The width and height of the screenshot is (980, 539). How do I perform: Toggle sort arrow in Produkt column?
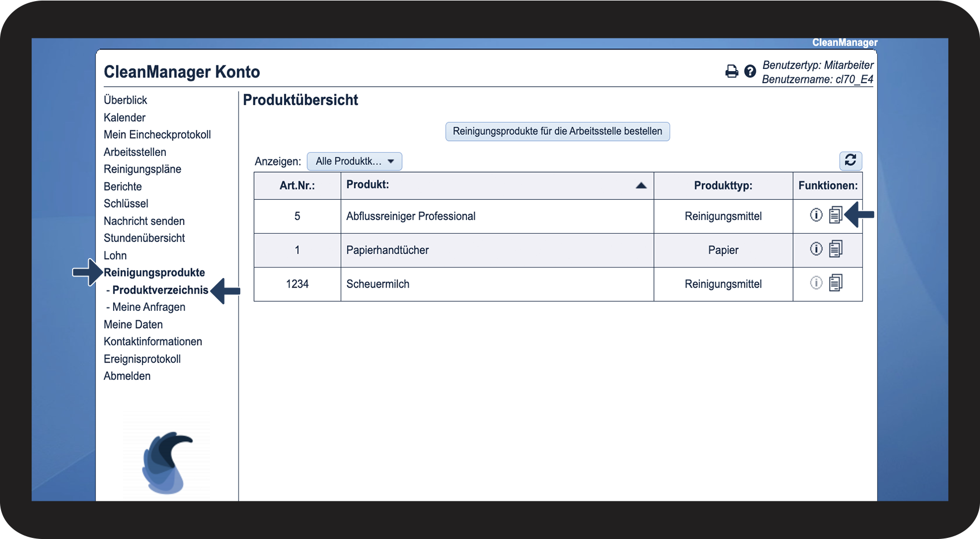coord(641,185)
